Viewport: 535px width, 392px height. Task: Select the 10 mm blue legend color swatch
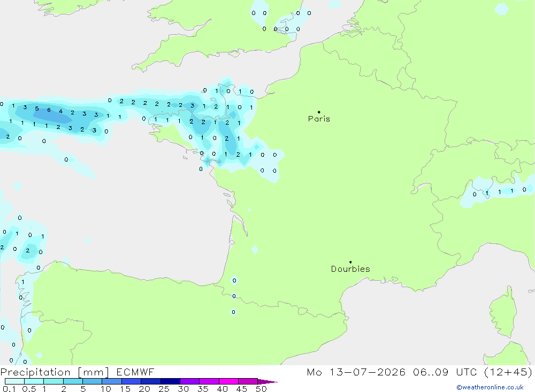[112, 381]
